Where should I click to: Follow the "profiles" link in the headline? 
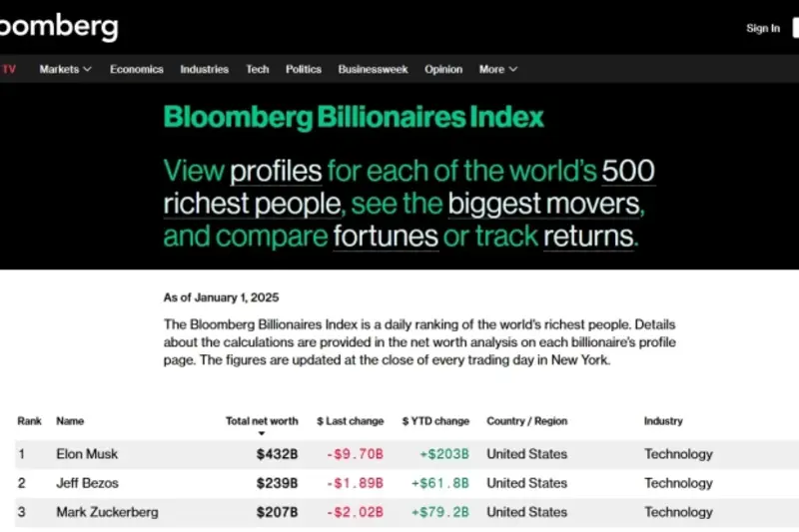tap(276, 170)
